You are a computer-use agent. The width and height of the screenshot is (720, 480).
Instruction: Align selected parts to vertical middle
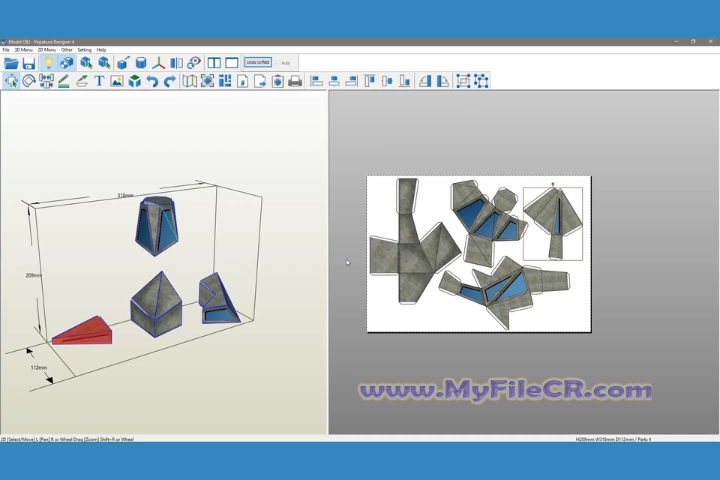(x=387, y=81)
